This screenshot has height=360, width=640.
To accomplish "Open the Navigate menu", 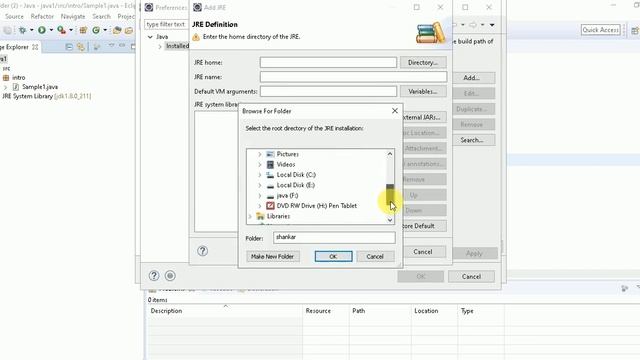I will (x=73, y=16).
